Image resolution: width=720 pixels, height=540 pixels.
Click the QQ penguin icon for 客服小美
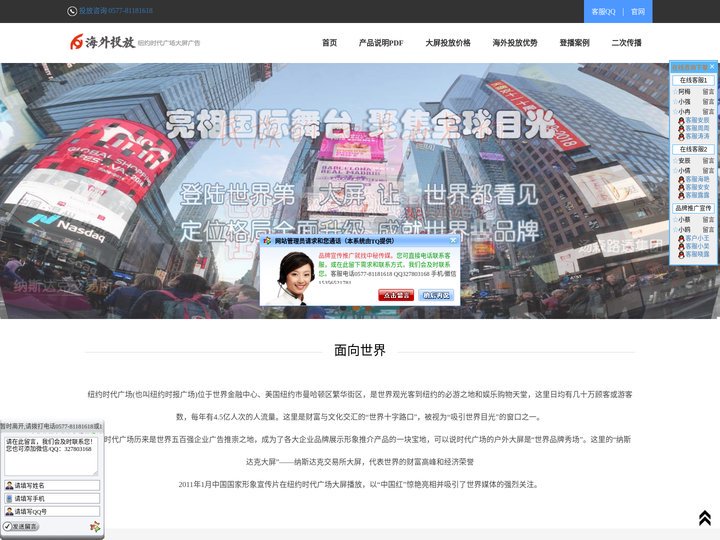coord(681,246)
